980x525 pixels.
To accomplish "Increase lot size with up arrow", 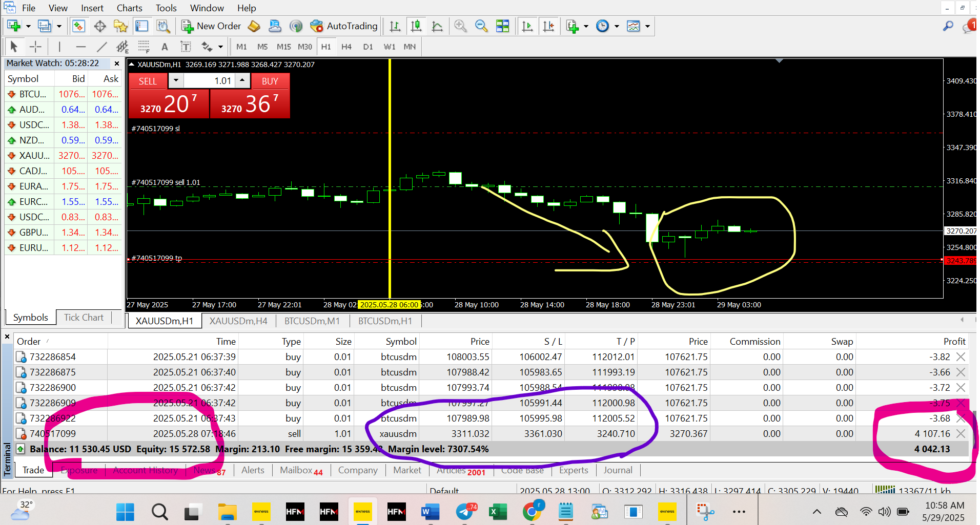I will pos(242,80).
